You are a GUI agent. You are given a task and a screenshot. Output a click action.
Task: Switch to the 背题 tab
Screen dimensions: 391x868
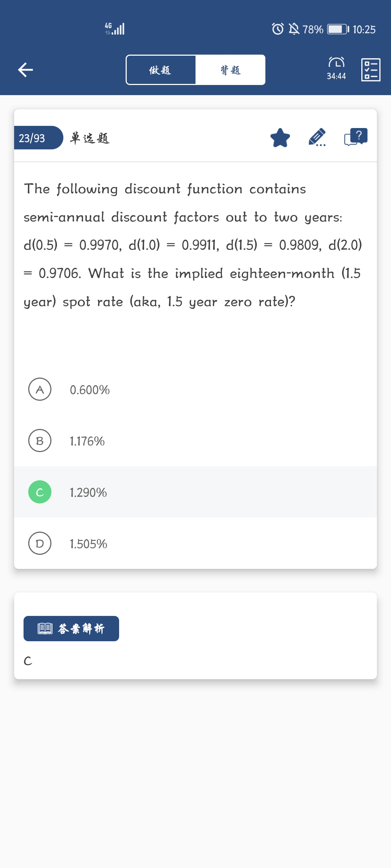[230, 70]
